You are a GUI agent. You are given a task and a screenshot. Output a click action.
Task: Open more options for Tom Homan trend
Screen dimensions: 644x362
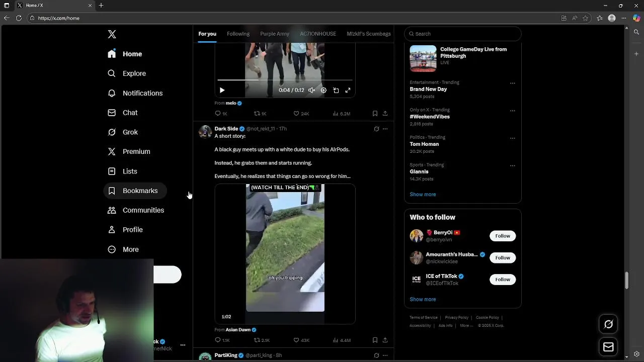[x=513, y=138]
